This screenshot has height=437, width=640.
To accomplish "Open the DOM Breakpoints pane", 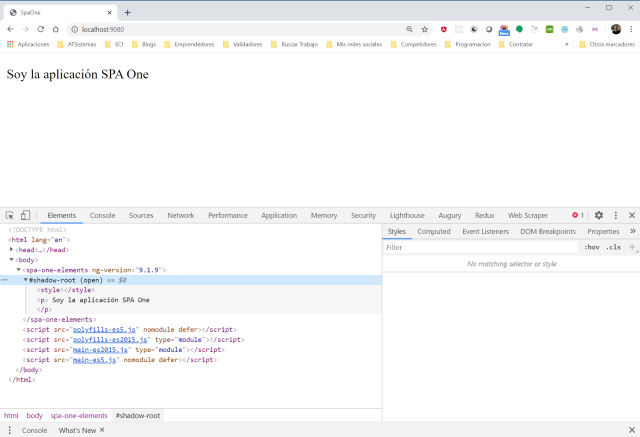I will pos(548,231).
